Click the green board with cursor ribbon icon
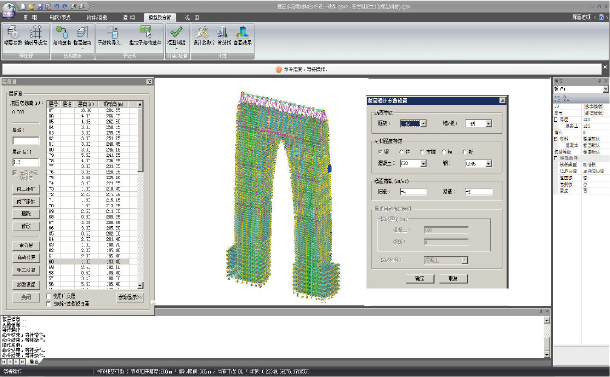610x377 pixels. (x=145, y=32)
